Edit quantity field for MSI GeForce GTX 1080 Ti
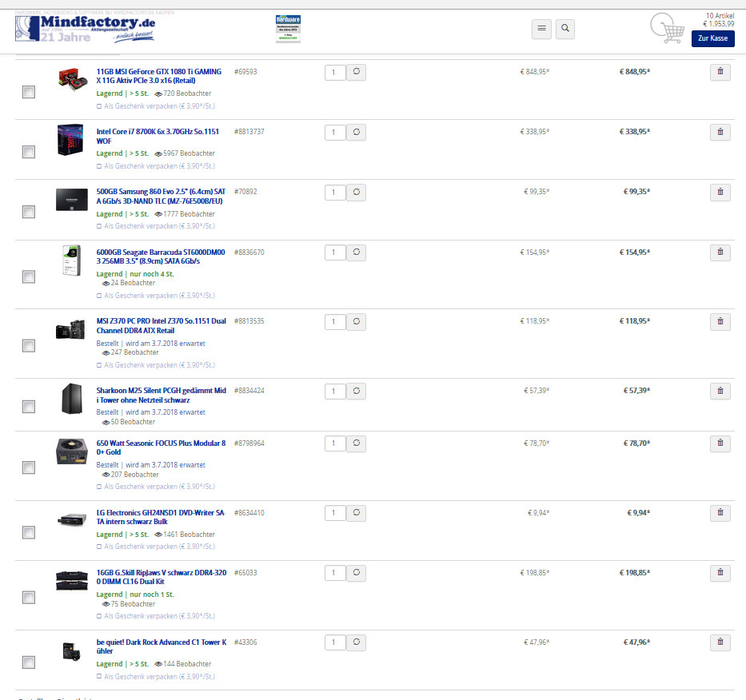The width and height of the screenshot is (746, 700). 335,72
